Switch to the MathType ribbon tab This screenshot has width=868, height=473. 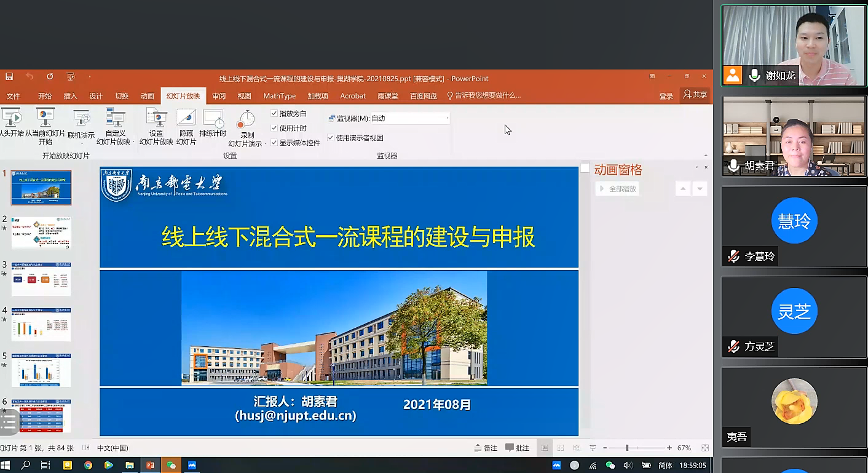point(279,96)
